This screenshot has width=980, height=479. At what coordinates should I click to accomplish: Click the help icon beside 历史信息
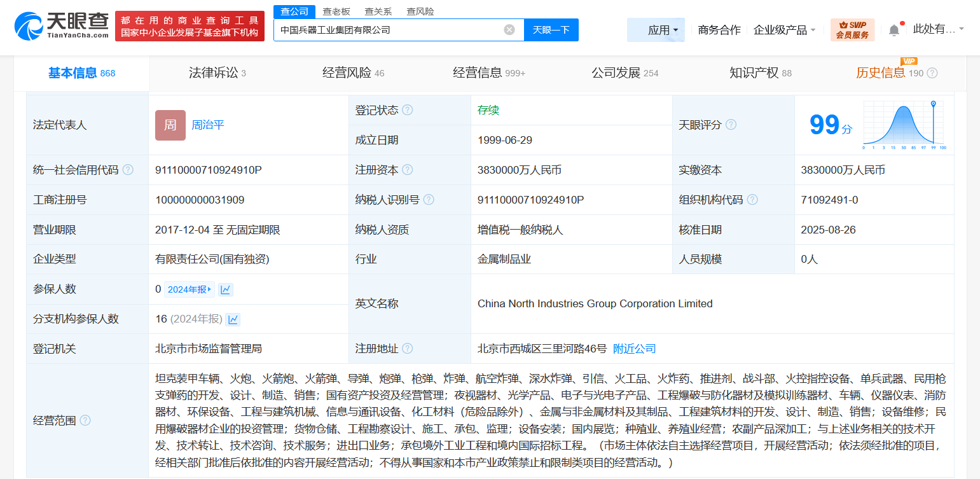pos(932,73)
